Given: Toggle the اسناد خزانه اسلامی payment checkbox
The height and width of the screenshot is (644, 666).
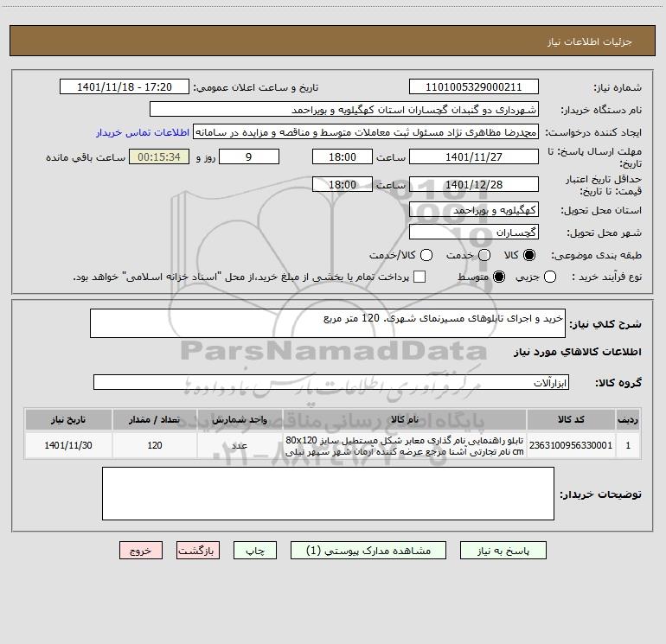Looking at the screenshot, I should [x=419, y=277].
